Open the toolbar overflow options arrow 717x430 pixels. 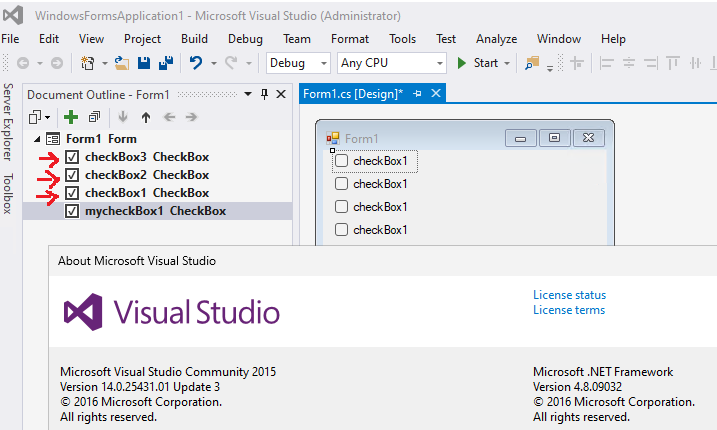coord(550,69)
